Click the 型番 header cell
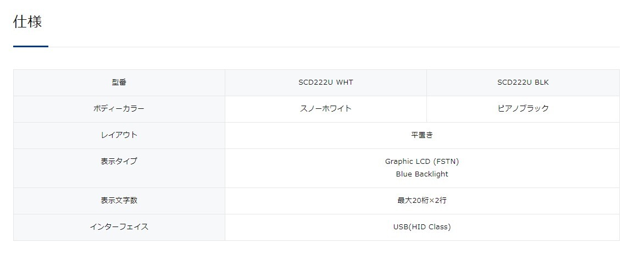644x276 pixels. coord(119,82)
